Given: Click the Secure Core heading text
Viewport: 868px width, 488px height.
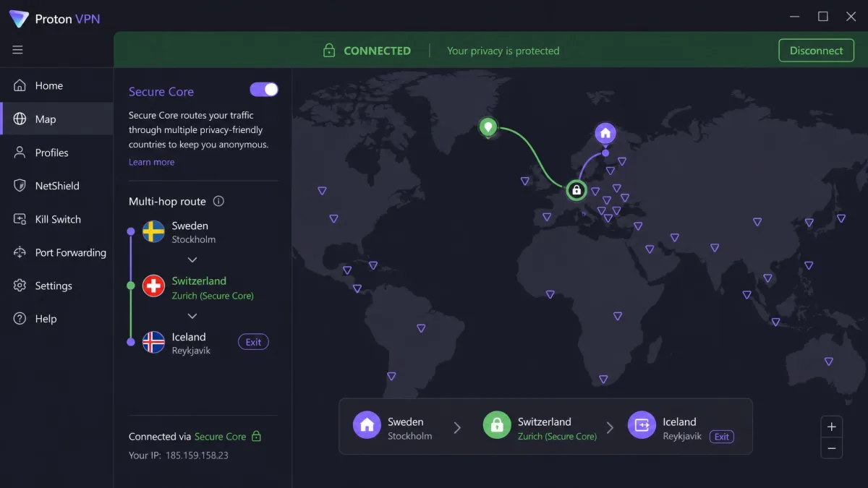Looking at the screenshot, I should tap(161, 92).
